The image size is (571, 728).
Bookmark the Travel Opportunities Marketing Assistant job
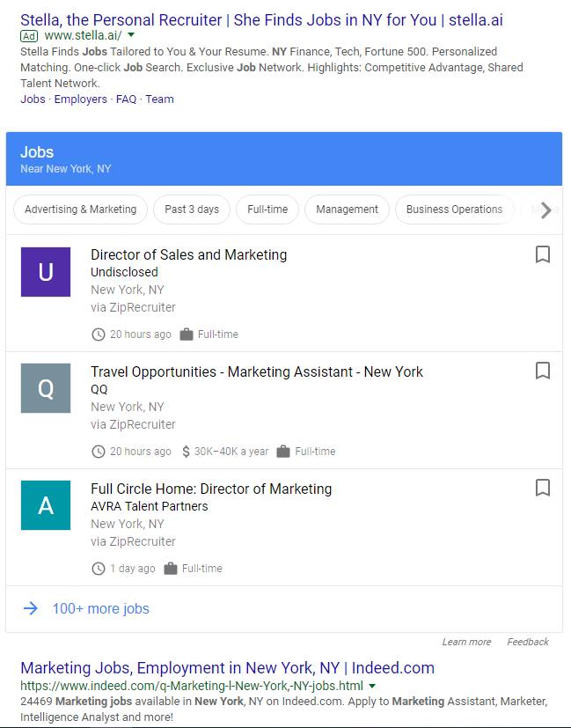tap(543, 371)
